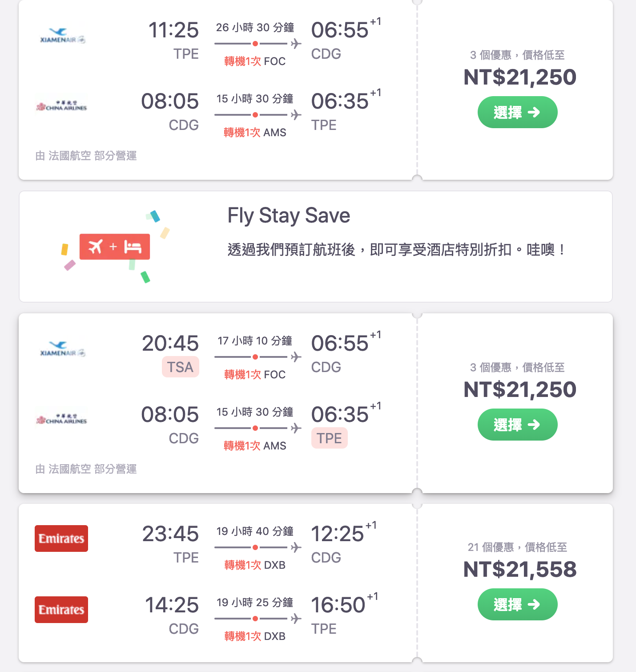Click the Emirates logo for outbound TPE flight

(x=61, y=538)
